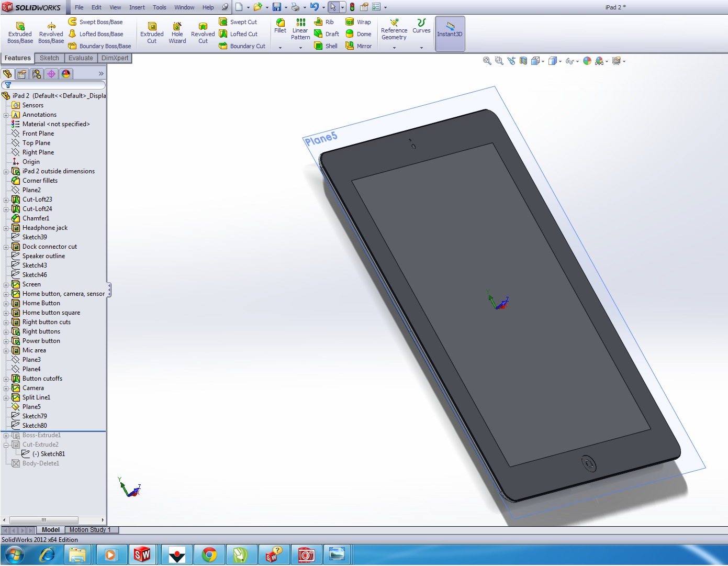Click the Dome feature
This screenshot has width=728, height=566.
tap(359, 34)
